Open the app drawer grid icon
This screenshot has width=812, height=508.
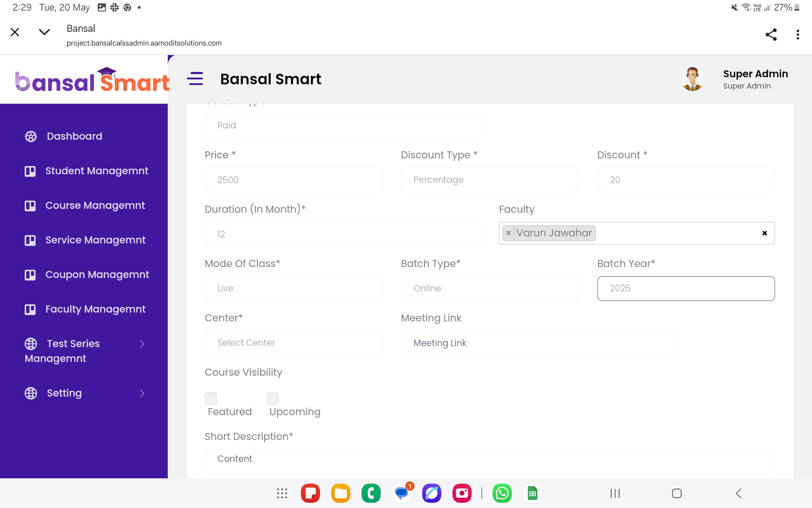(282, 493)
